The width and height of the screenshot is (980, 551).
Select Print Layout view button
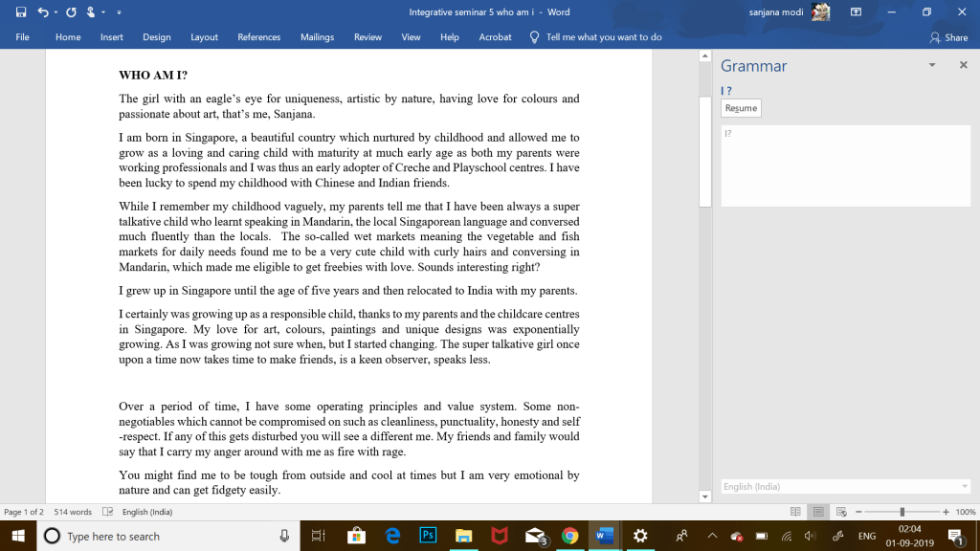pyautogui.click(x=817, y=512)
